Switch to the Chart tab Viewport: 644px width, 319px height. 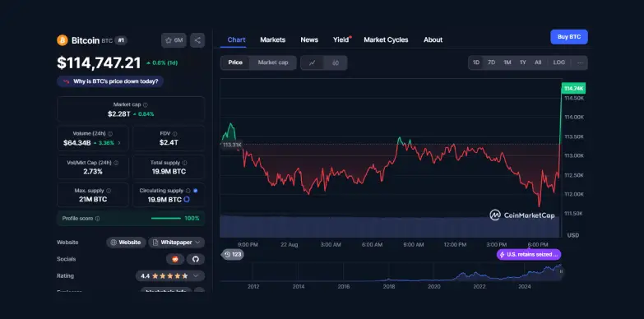click(236, 39)
